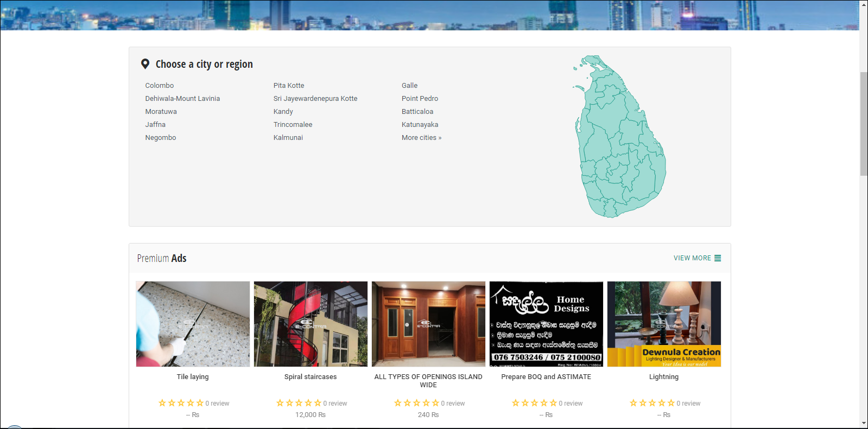
Task: Open the Kandy city link
Action: point(283,112)
